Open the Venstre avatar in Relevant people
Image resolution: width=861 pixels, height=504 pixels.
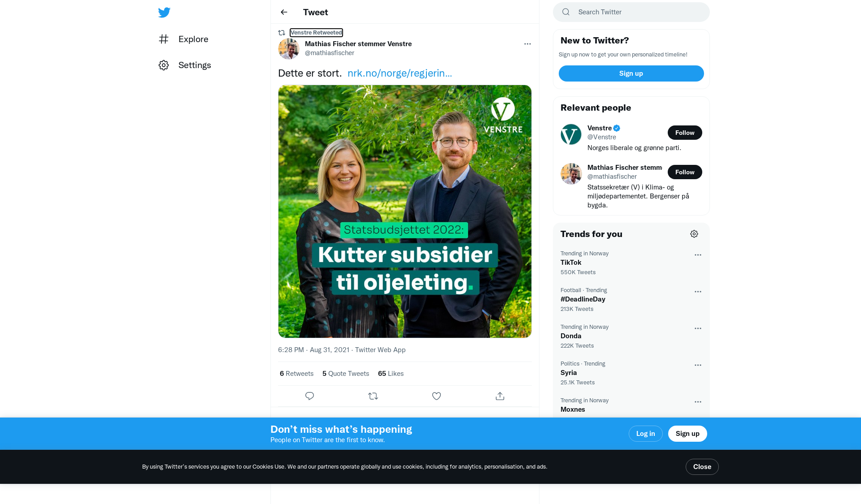pos(571,134)
